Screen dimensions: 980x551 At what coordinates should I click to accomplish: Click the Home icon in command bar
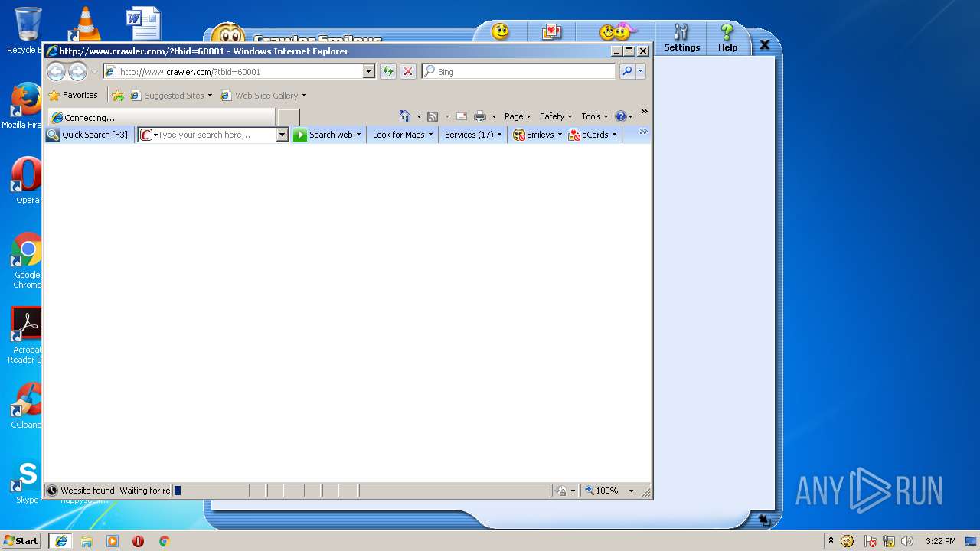[405, 116]
